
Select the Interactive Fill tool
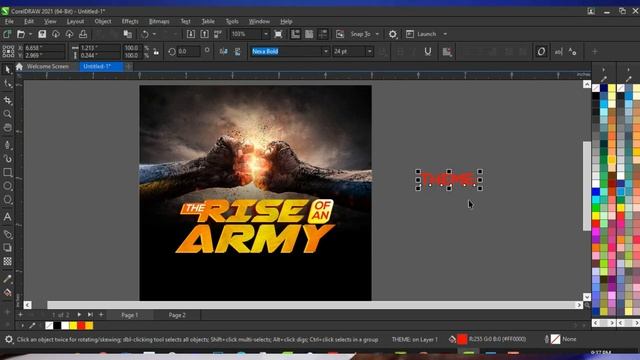(x=7, y=292)
